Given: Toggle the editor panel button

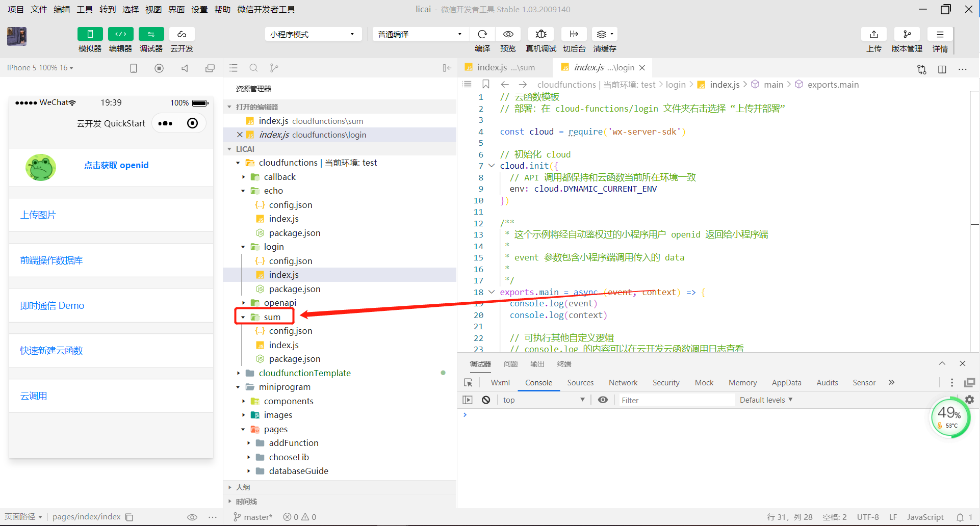Looking at the screenshot, I should 120,34.
